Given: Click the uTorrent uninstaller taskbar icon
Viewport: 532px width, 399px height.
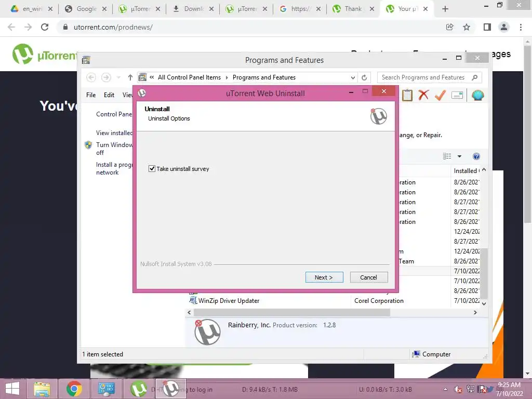Looking at the screenshot, I should pyautogui.click(x=170, y=389).
